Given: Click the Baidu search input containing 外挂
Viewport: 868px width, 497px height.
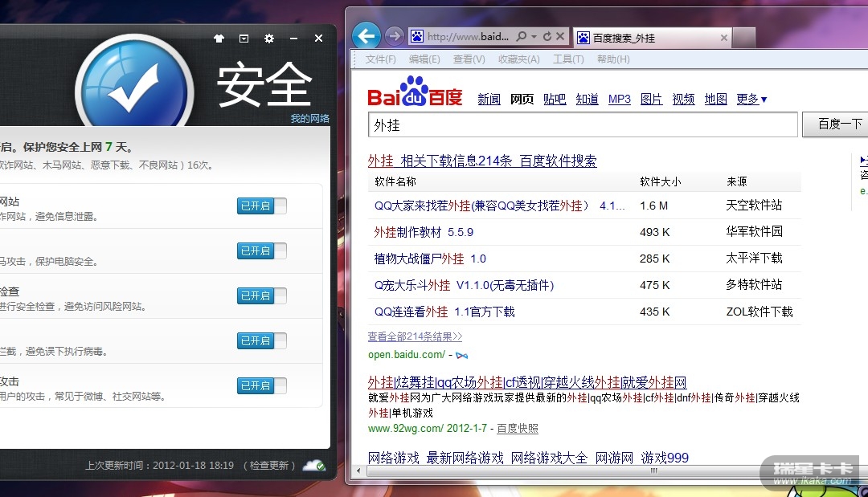Looking at the screenshot, I should point(583,124).
